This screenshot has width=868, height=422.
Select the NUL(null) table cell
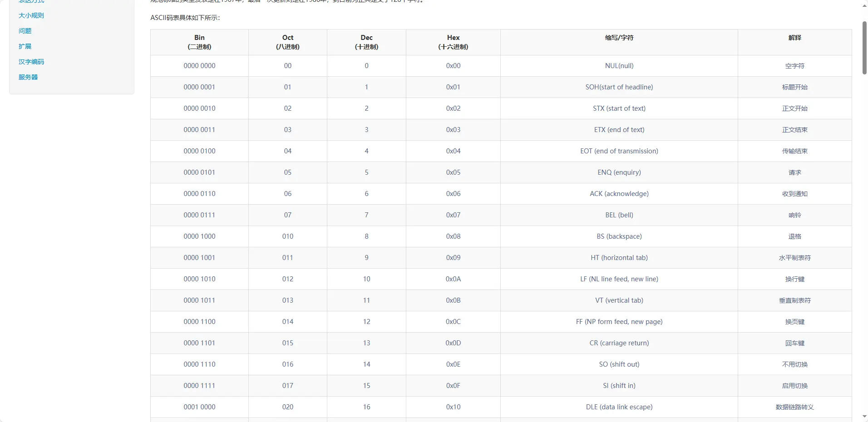coord(619,66)
